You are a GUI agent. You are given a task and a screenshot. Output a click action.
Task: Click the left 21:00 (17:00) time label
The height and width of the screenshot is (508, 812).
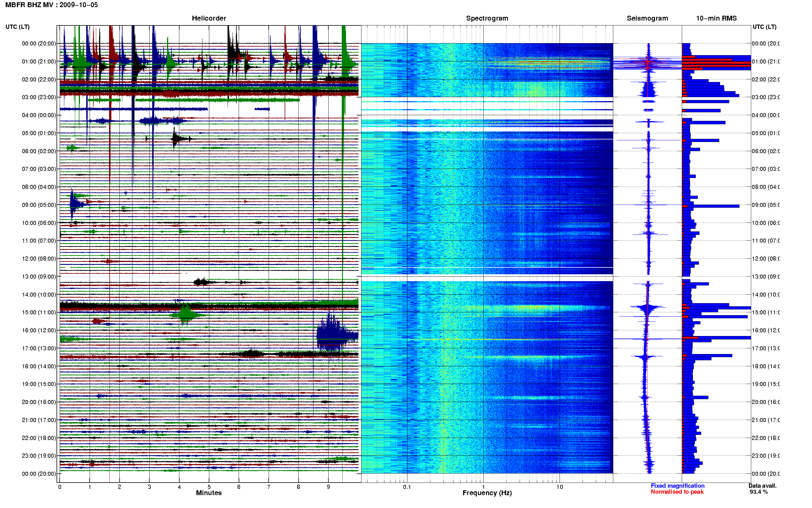pyautogui.click(x=39, y=420)
